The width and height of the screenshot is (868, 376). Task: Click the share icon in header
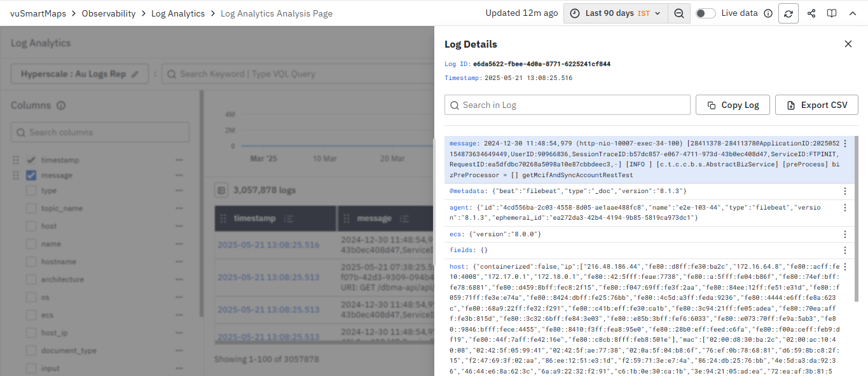[x=811, y=13]
